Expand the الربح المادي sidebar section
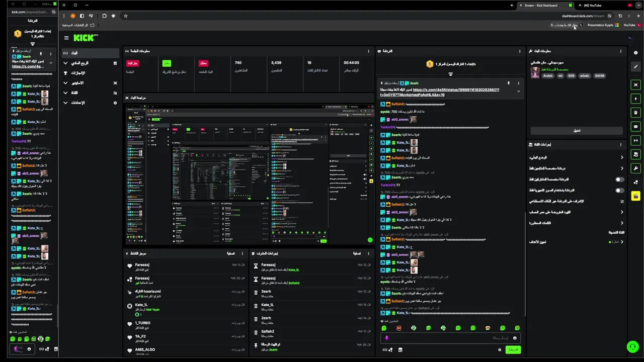Screen dimensions: 644x362 coord(91,63)
